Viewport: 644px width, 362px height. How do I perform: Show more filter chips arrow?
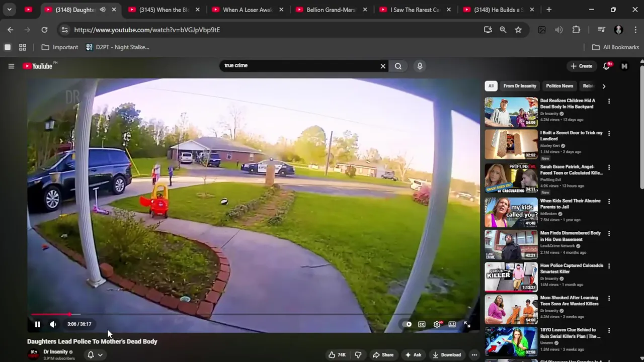tap(604, 86)
